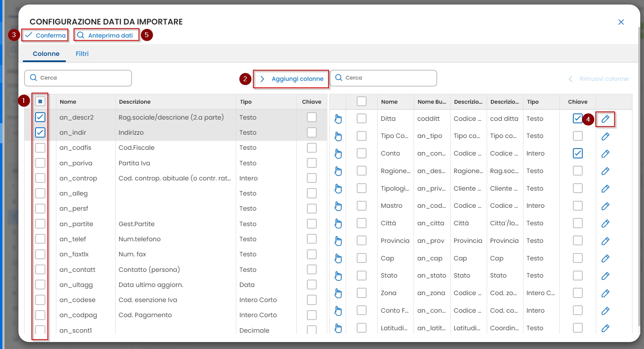Viewport: 644px width, 349px height.
Task: Click the pencil icon in Stato row
Action: pyautogui.click(x=605, y=276)
